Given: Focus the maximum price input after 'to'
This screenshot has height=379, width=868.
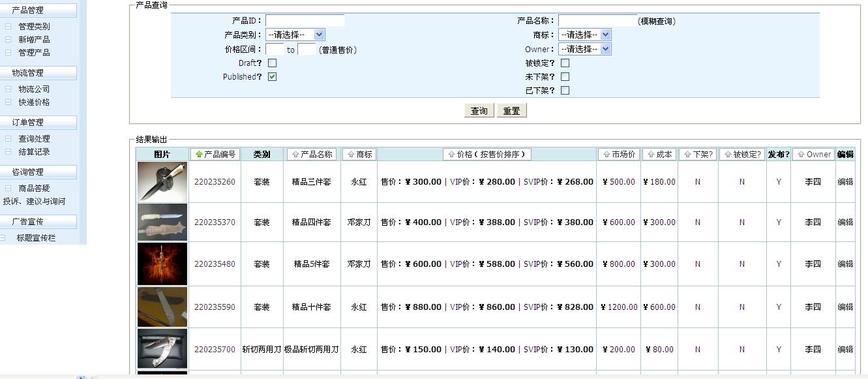Looking at the screenshot, I should 307,50.
